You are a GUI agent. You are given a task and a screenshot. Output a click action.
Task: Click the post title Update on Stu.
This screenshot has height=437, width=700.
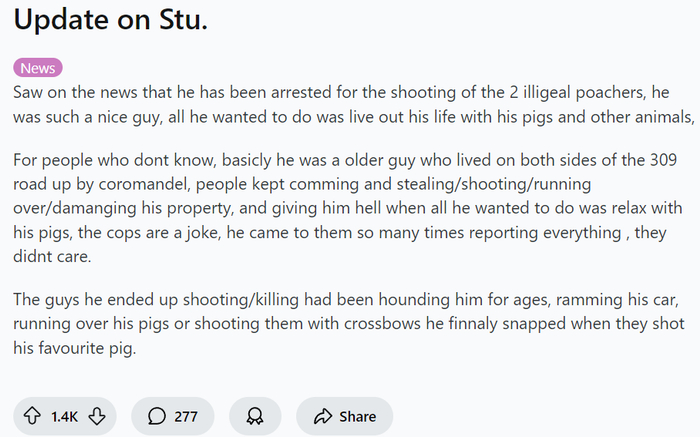click(110, 20)
